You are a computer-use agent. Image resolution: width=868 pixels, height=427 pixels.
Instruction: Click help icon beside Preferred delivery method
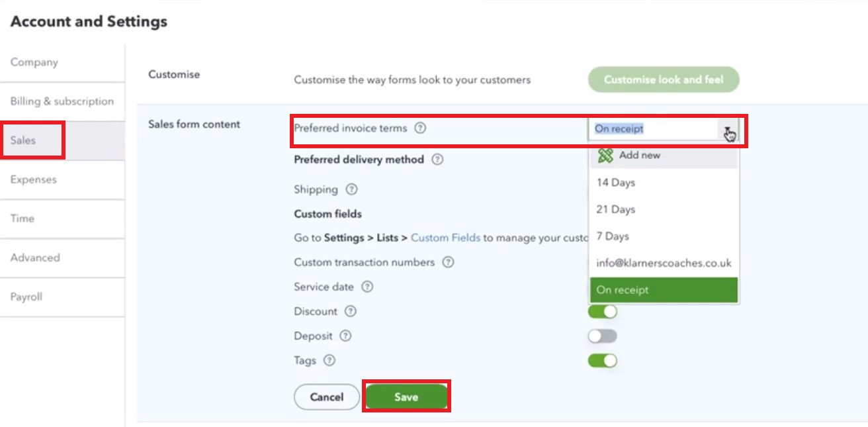tap(437, 160)
